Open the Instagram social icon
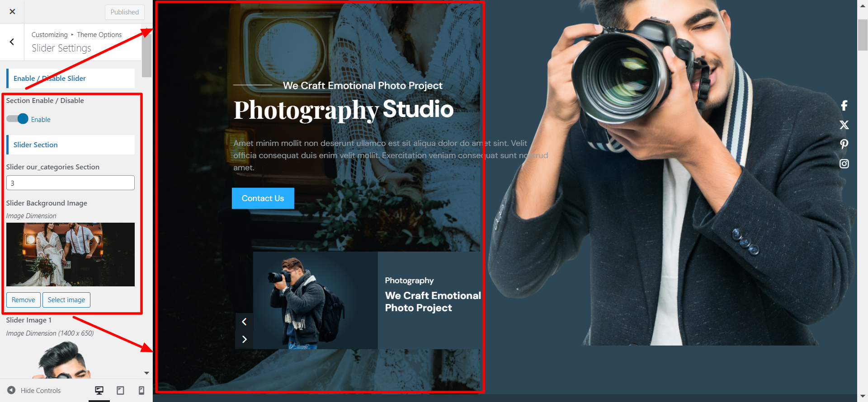 pyautogui.click(x=844, y=164)
